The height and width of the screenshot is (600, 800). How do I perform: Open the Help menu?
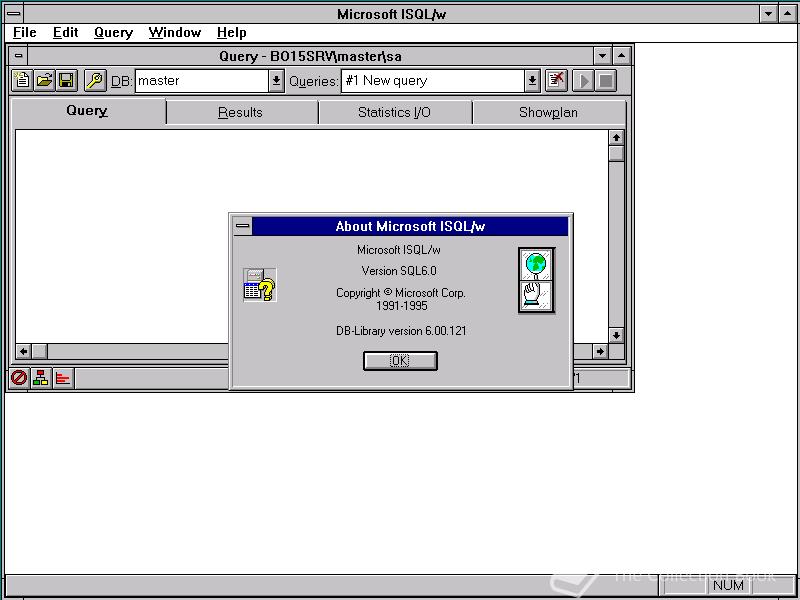[x=232, y=33]
